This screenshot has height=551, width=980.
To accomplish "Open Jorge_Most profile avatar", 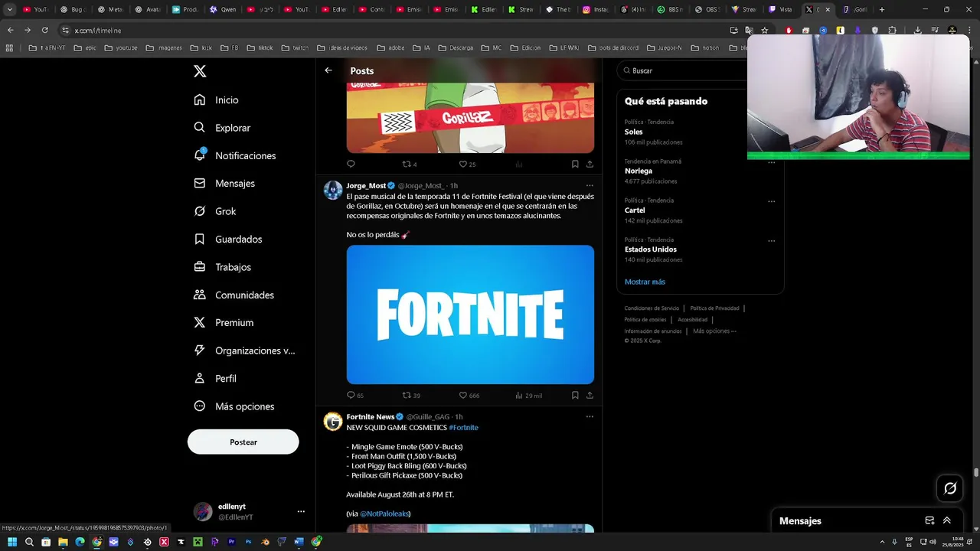I will (333, 191).
